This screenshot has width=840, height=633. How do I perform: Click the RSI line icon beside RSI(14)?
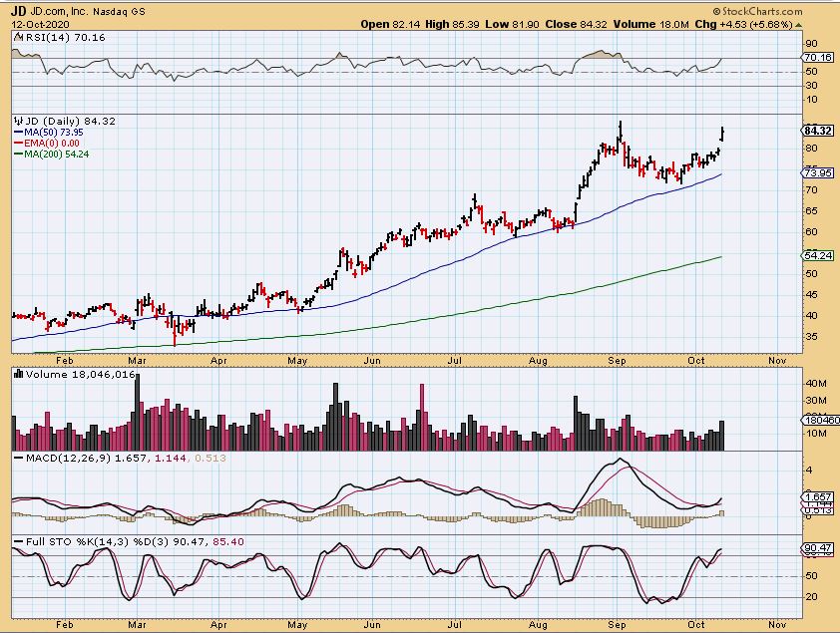(18, 37)
